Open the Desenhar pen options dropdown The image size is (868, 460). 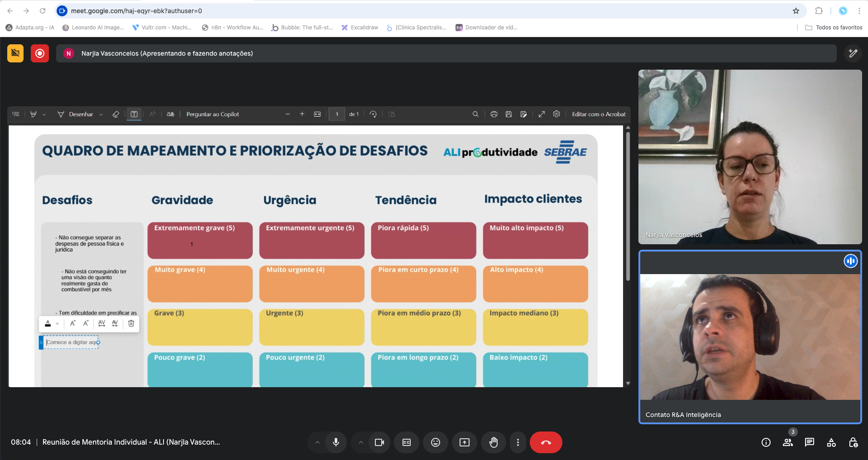101,115
